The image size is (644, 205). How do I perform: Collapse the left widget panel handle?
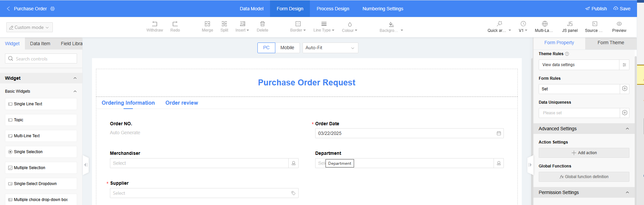86,165
